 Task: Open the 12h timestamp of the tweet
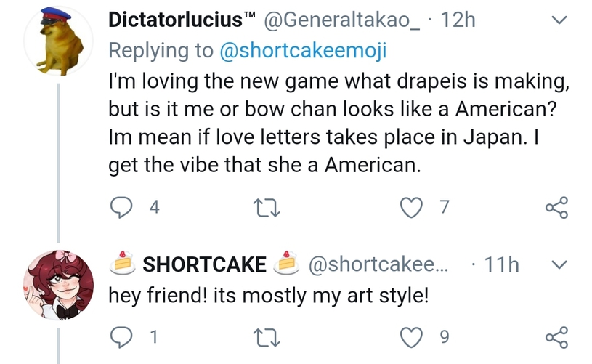[458, 20]
